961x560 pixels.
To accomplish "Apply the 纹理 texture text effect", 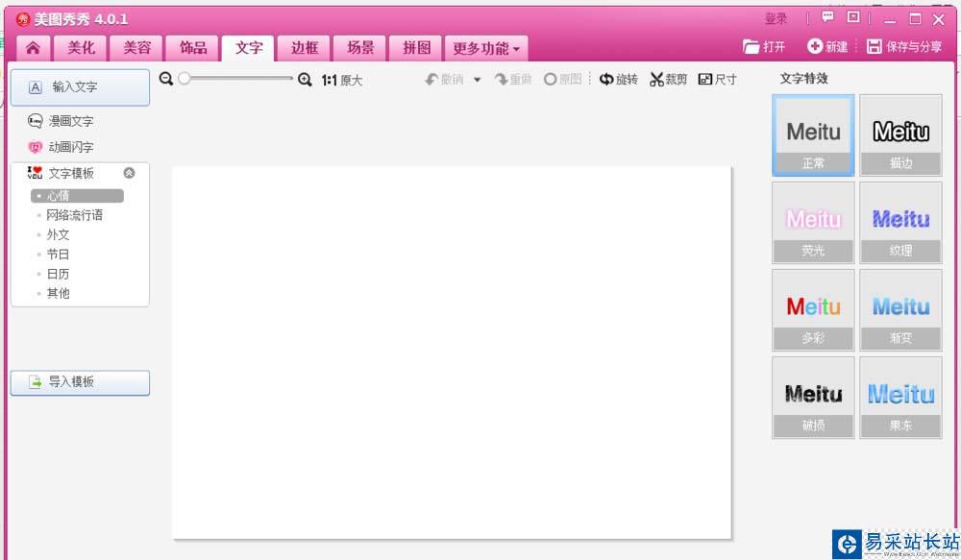I will (901, 224).
